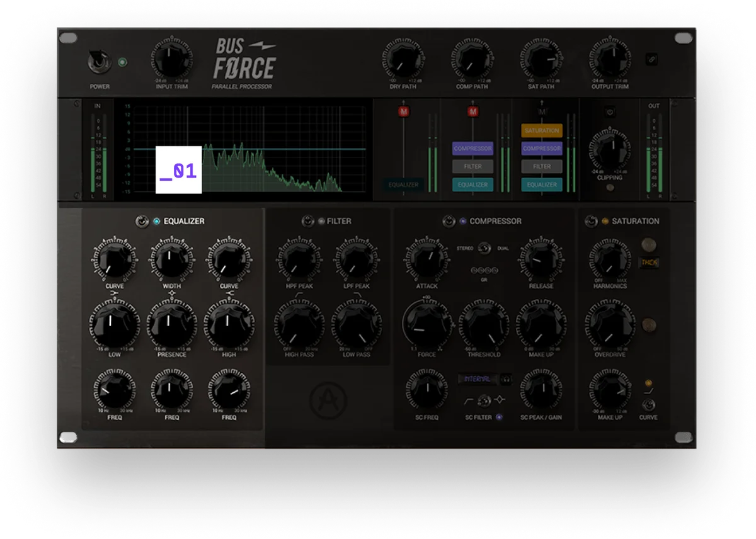Select the orange SATURATION block in Sat Path
Screen dimensions: 756x539
pos(542,130)
